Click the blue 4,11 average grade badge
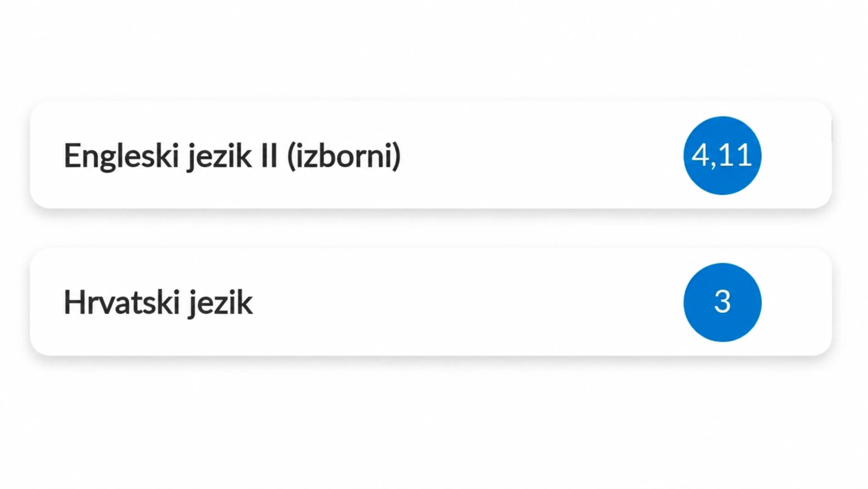This screenshot has width=868, height=489. (722, 155)
